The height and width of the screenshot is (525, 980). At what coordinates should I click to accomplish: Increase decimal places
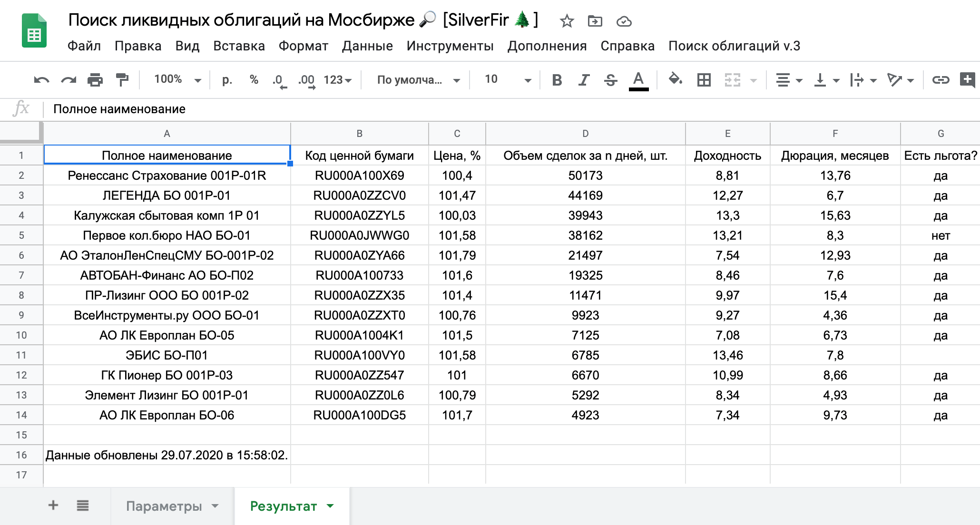[307, 80]
